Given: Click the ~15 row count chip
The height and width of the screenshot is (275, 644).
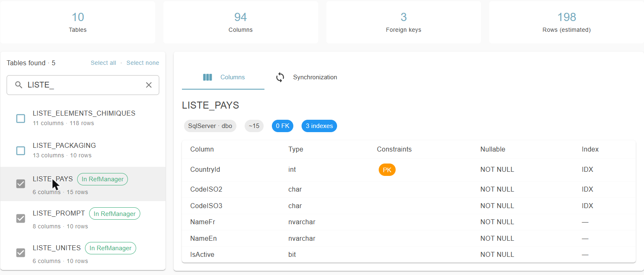Looking at the screenshot, I should tap(254, 126).
